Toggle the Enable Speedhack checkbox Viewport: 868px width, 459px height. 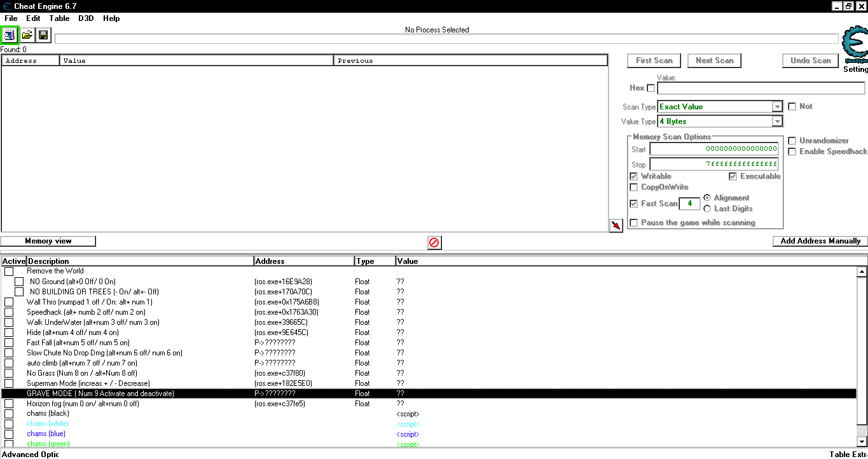792,151
